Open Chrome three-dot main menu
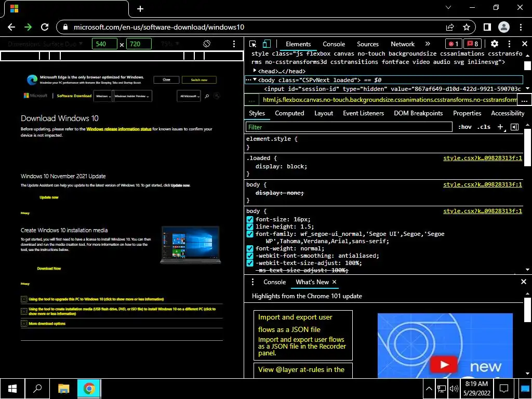This screenshot has width=532, height=399. pos(521,27)
